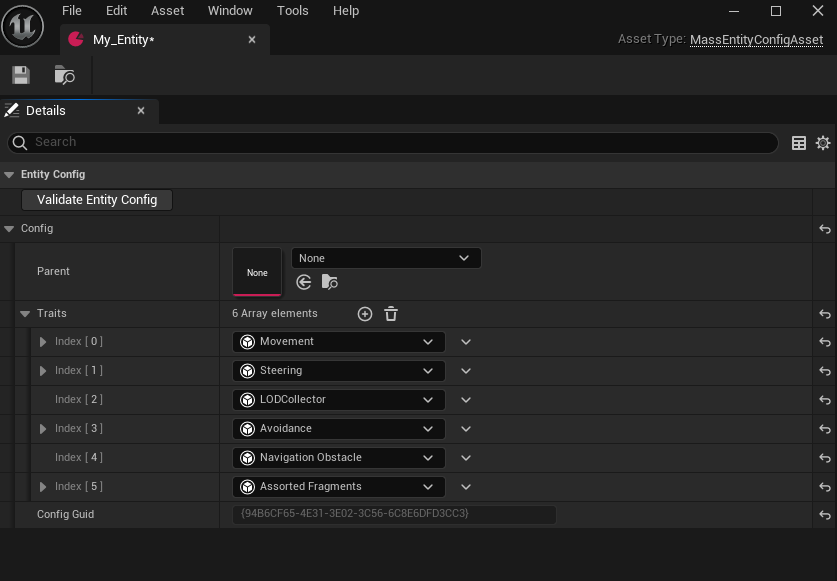This screenshot has height=581, width=837.
Task: Click the My_Entity tab asset icon
Action: tap(76, 39)
